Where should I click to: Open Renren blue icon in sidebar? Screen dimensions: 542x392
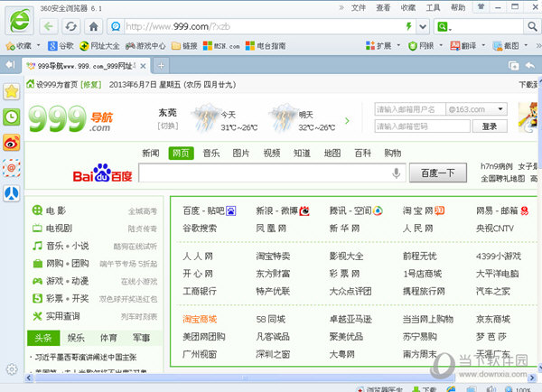pyautogui.click(x=12, y=193)
